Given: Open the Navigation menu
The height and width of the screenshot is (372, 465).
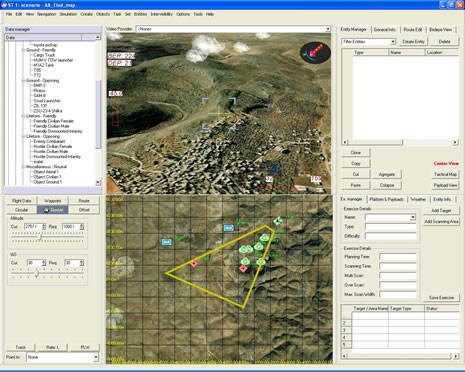Looking at the screenshot, I should 46,14.
